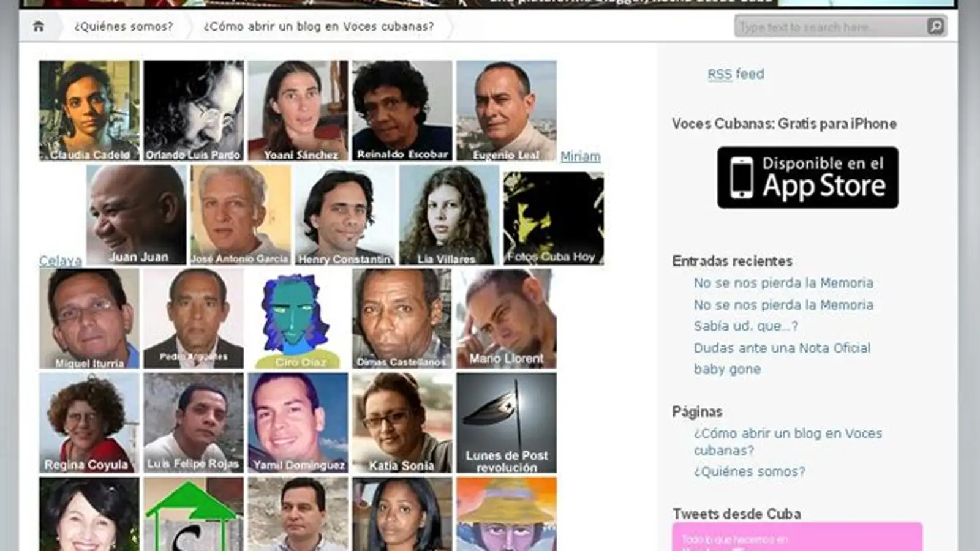Open the Fotos Cuba Hoy thumbnail
Viewport: 980px width, 551px height.
(x=554, y=218)
